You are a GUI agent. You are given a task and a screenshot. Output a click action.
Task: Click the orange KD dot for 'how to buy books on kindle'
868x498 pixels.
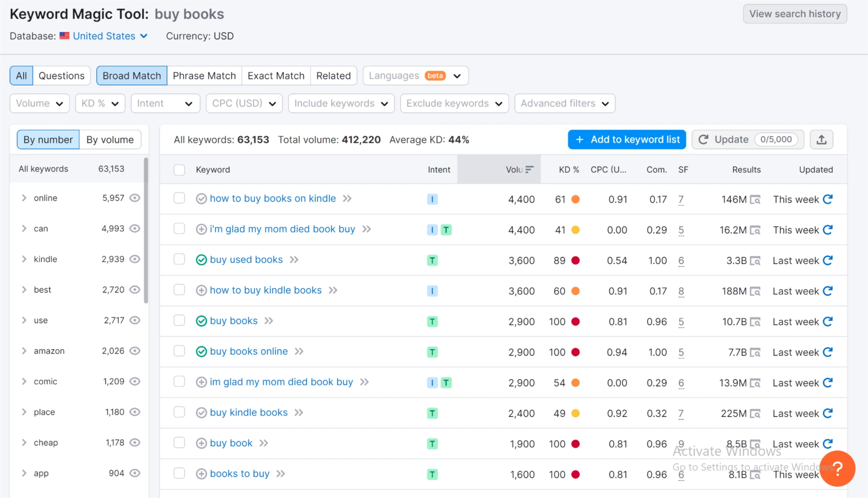(x=575, y=199)
